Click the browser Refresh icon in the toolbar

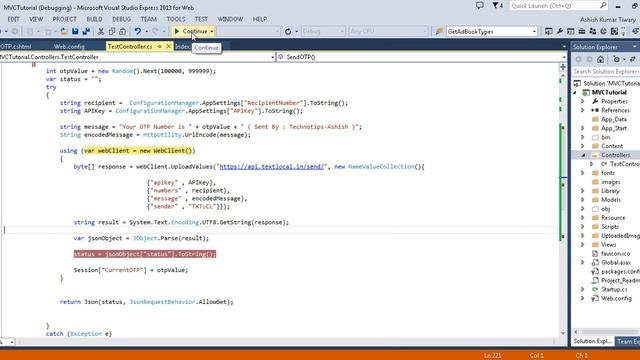click(288, 31)
